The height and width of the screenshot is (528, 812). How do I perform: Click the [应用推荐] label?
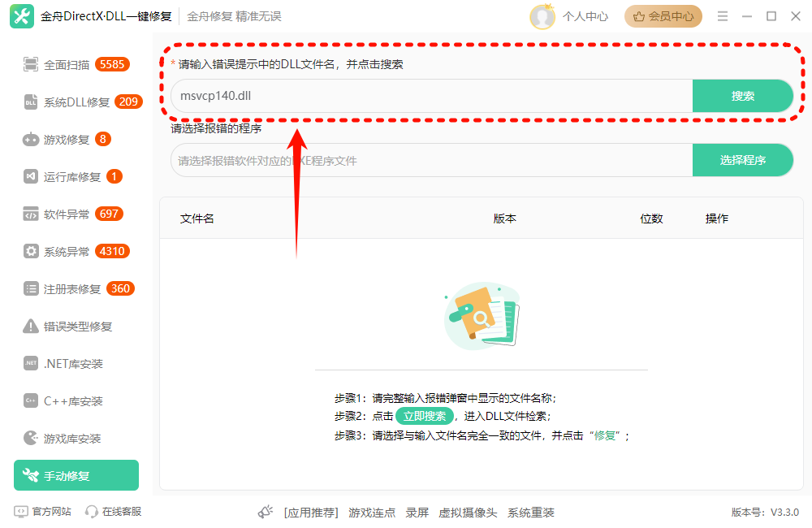[311, 513]
